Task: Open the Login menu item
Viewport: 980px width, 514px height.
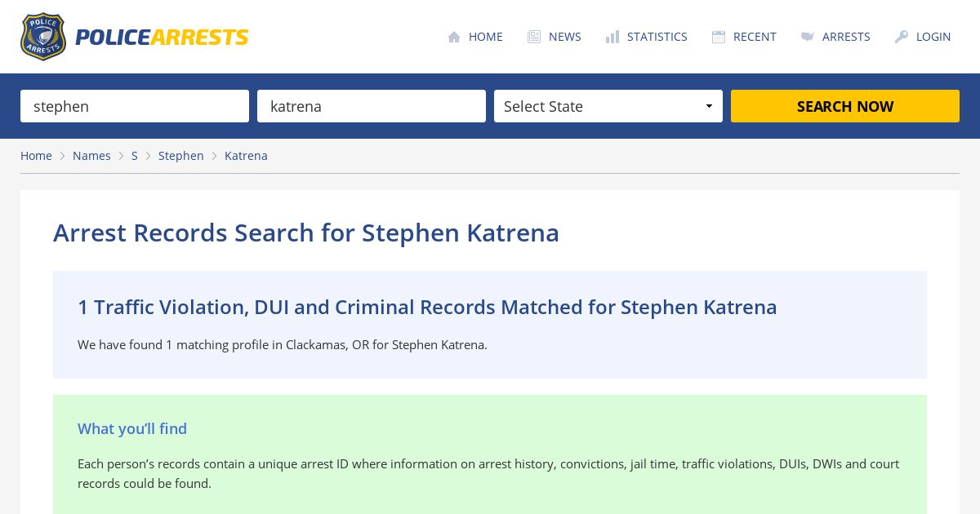Action: click(933, 37)
